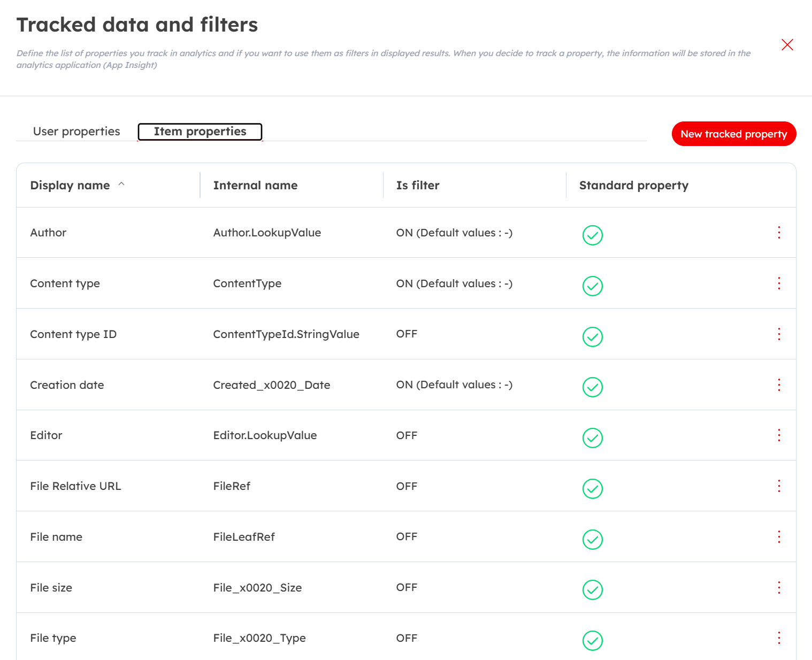The width and height of the screenshot is (812, 660).
Task: Click the ON filter value in Creation date row
Action: pos(454,385)
